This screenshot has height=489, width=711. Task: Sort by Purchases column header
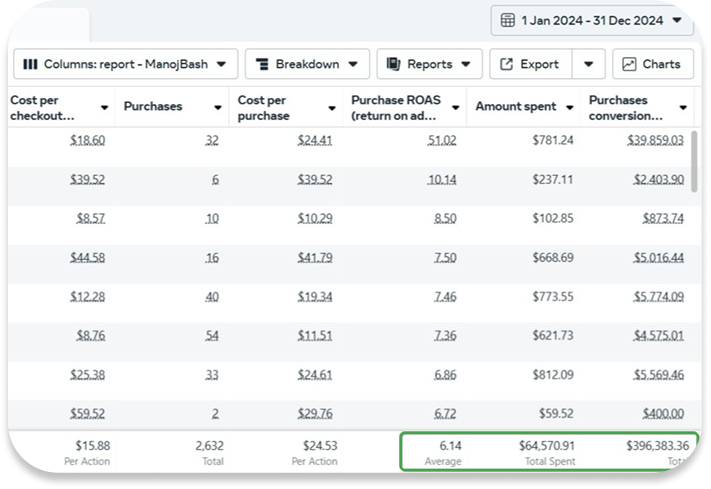pyautogui.click(x=153, y=107)
